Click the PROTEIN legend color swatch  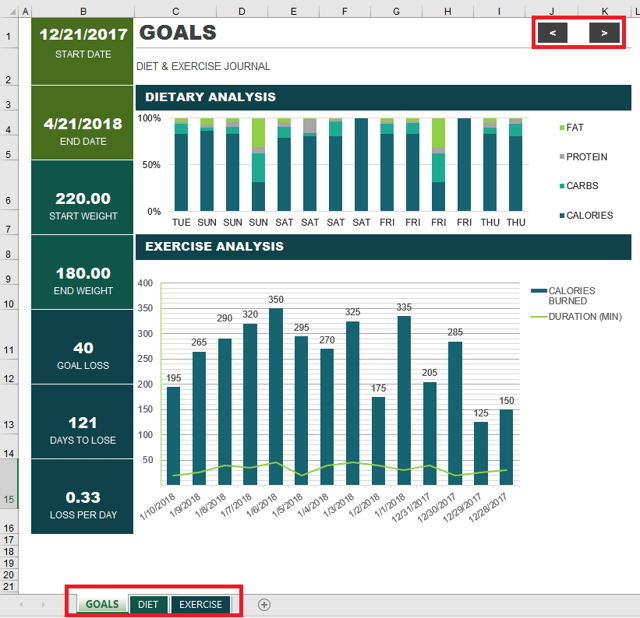pyautogui.click(x=562, y=157)
